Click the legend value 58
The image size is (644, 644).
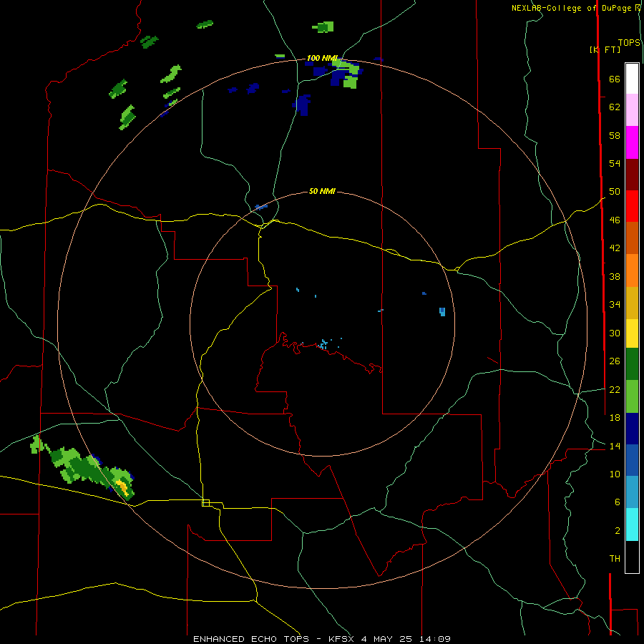[615, 135]
